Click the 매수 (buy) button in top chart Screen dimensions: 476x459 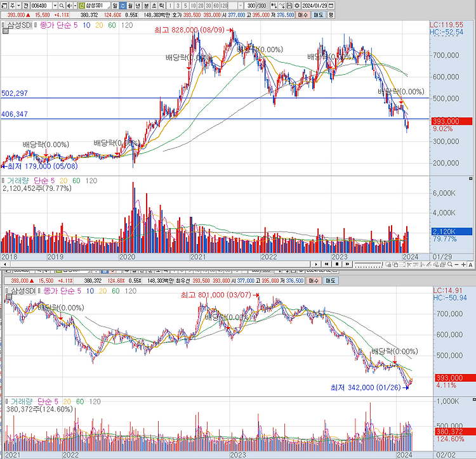click(303, 15)
